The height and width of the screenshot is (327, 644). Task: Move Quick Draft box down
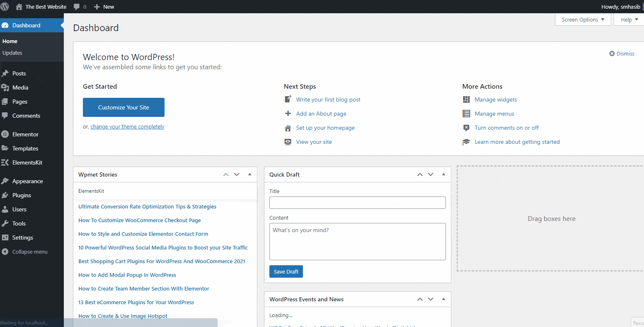coord(431,174)
